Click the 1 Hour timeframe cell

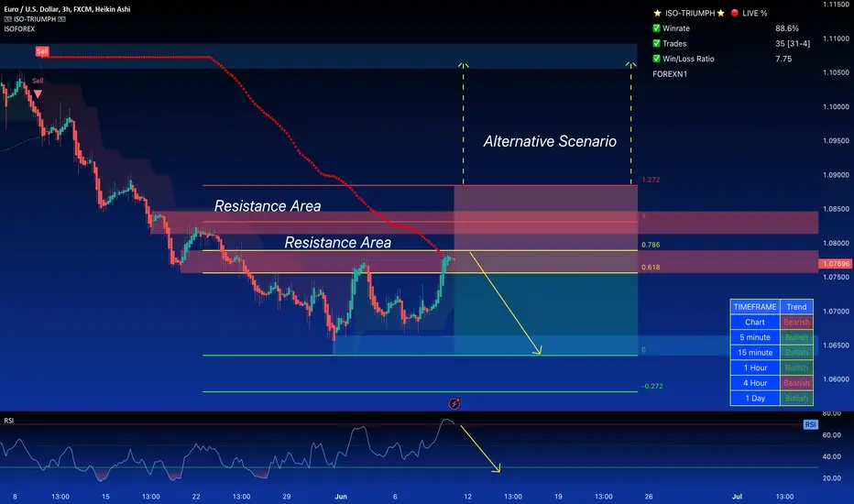(x=755, y=367)
